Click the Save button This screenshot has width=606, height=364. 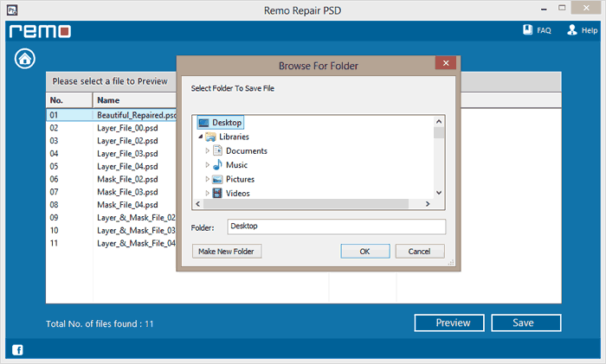point(526,322)
